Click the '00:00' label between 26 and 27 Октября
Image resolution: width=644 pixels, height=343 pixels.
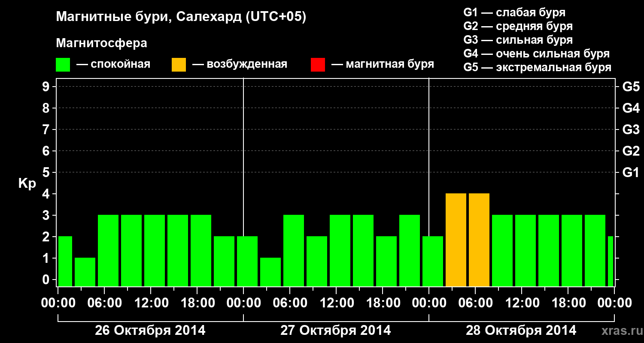(x=243, y=303)
